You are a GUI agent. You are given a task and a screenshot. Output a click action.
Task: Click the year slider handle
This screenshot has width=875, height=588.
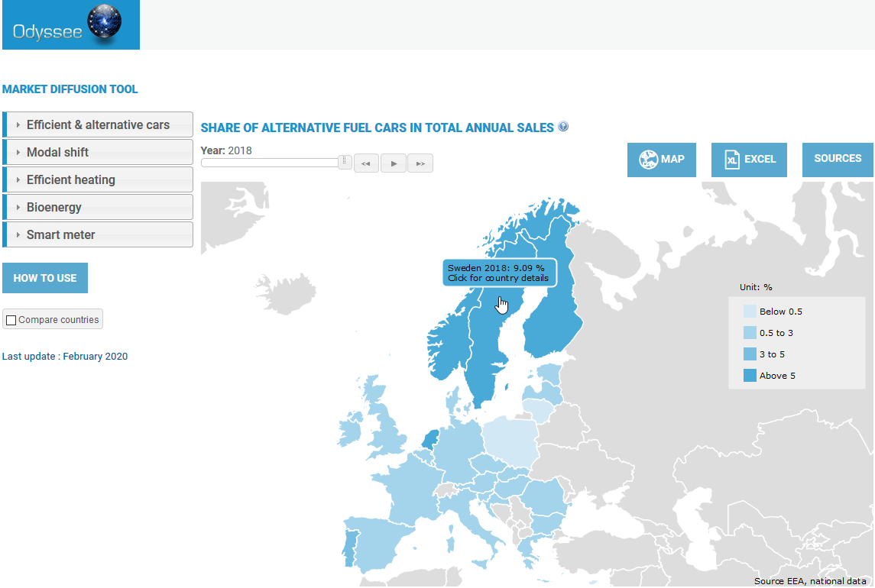click(x=343, y=162)
